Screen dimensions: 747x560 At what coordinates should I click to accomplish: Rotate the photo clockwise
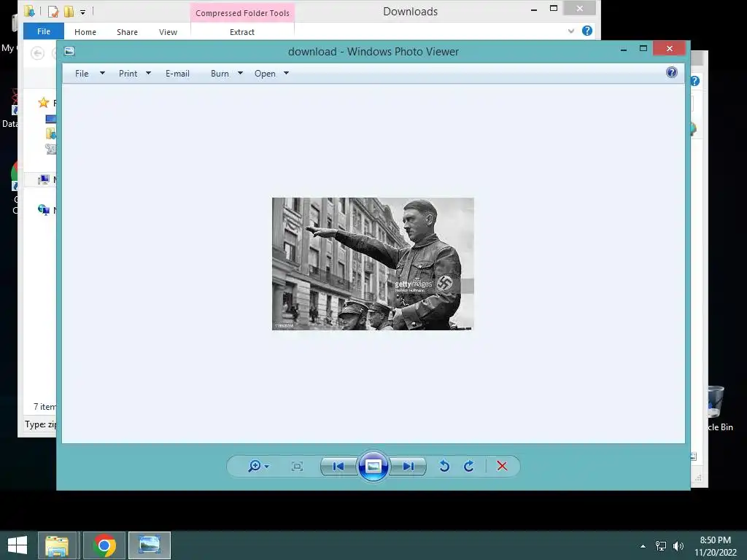pos(469,466)
